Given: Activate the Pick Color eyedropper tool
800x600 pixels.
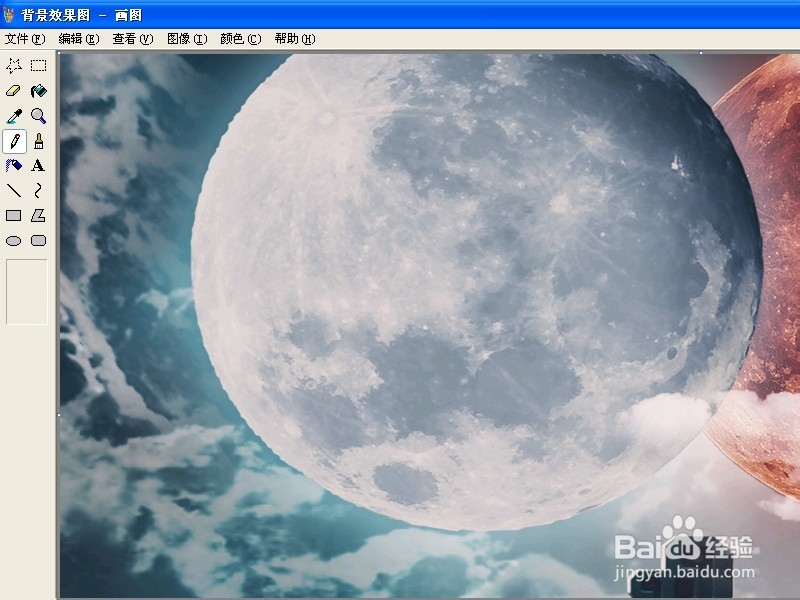Looking at the screenshot, I should point(14,116).
